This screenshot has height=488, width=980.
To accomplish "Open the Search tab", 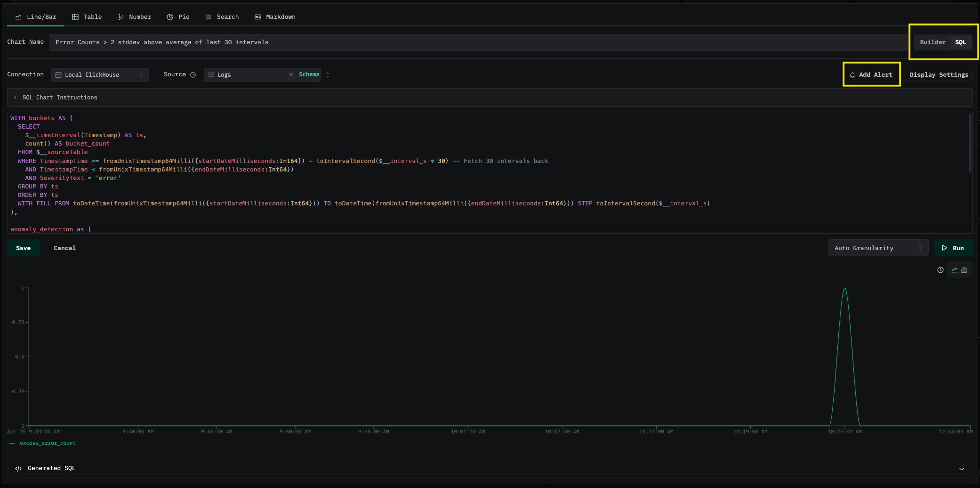I will point(222,17).
